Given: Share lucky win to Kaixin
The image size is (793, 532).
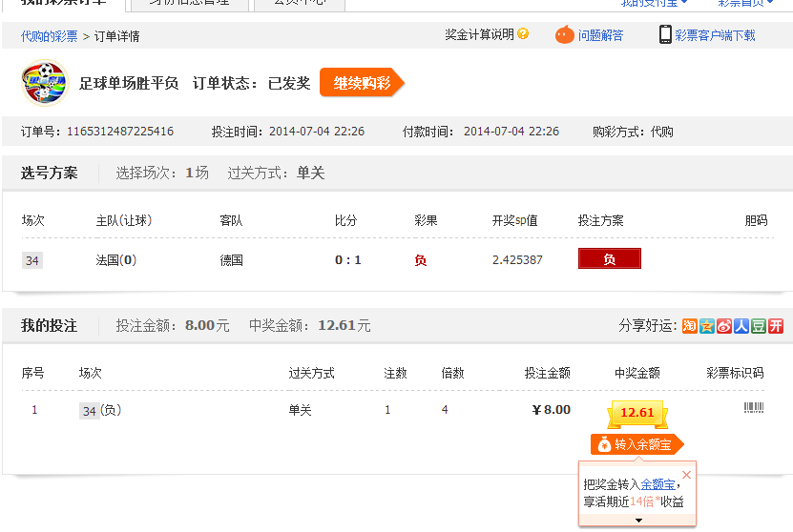Looking at the screenshot, I should click(775, 326).
